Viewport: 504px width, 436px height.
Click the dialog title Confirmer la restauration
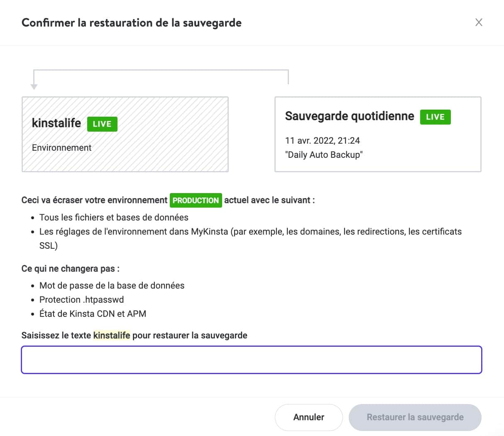coord(131,23)
